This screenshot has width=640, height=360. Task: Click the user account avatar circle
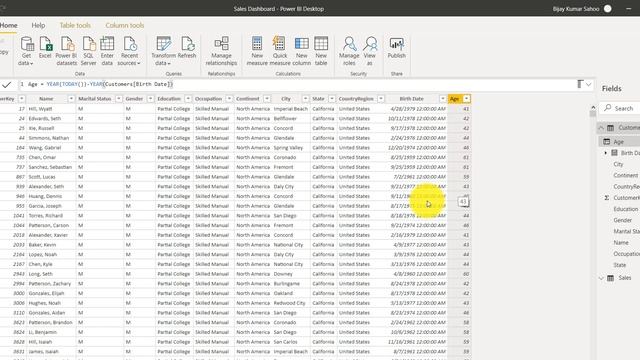[607, 9]
